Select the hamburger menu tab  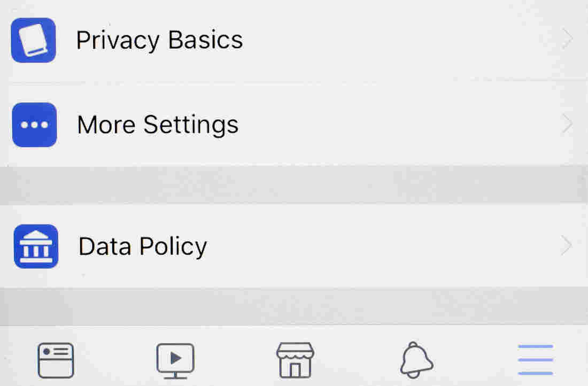pos(536,360)
